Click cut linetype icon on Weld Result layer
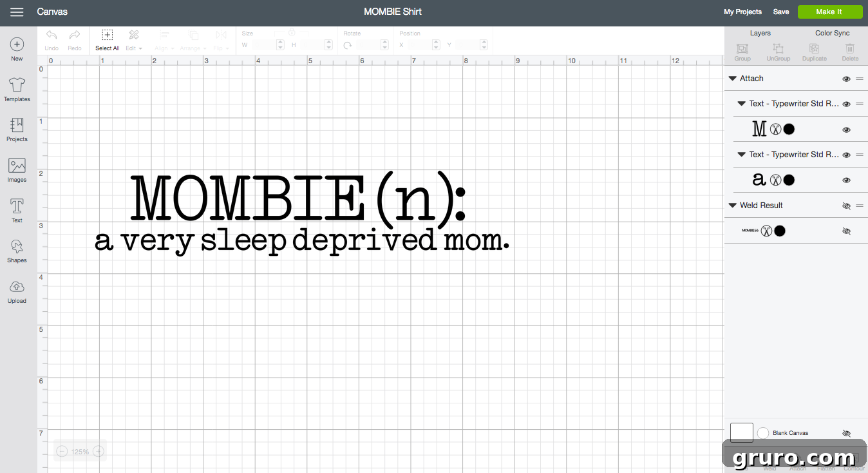Screen dimensions: 868x473 click(766, 231)
